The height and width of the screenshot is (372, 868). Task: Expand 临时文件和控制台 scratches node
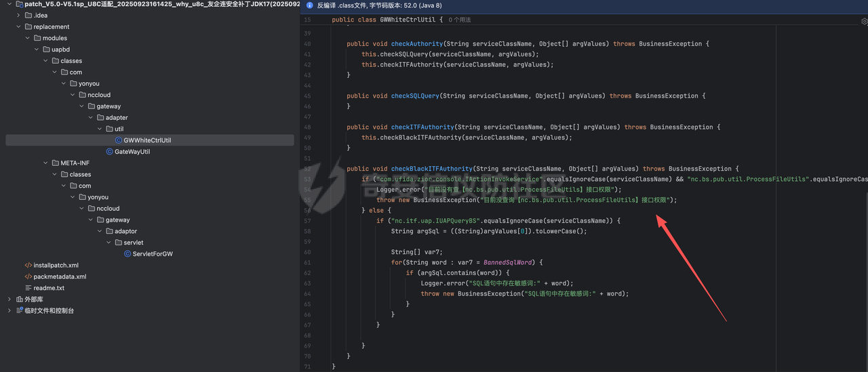point(9,311)
